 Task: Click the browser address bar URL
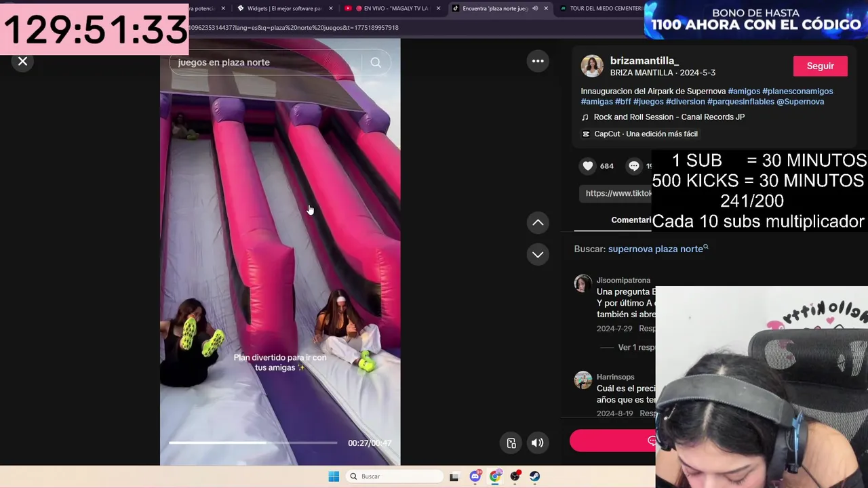pos(293,28)
